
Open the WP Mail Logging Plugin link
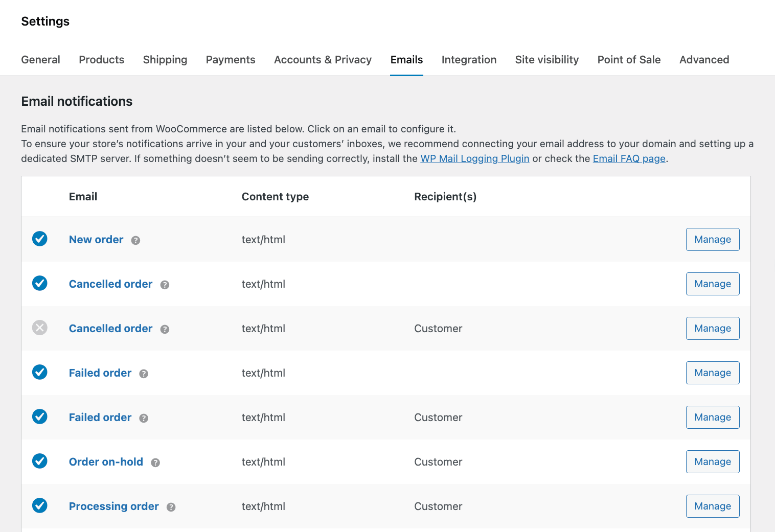[474, 158]
